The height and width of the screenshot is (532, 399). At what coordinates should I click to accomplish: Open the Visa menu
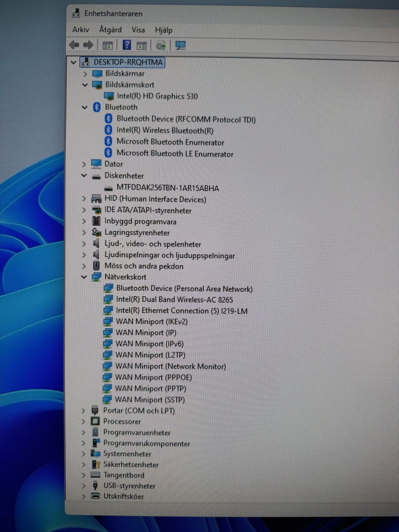coord(138,30)
